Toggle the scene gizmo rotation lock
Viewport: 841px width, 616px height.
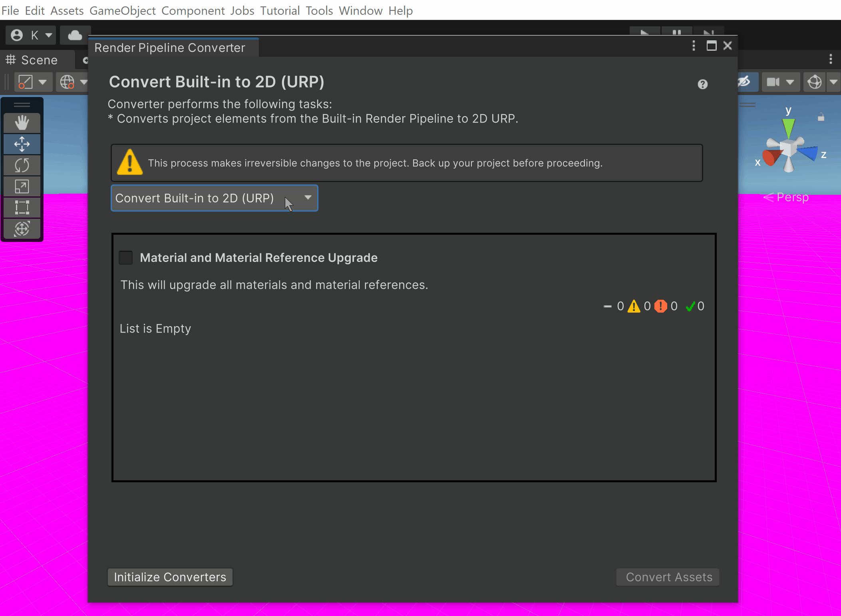pyautogui.click(x=821, y=117)
